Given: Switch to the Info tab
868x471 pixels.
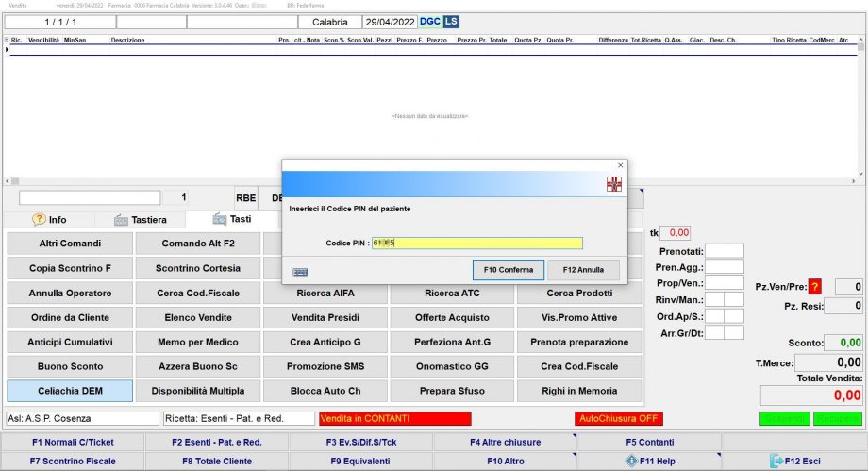Looking at the screenshot, I should tap(50, 219).
